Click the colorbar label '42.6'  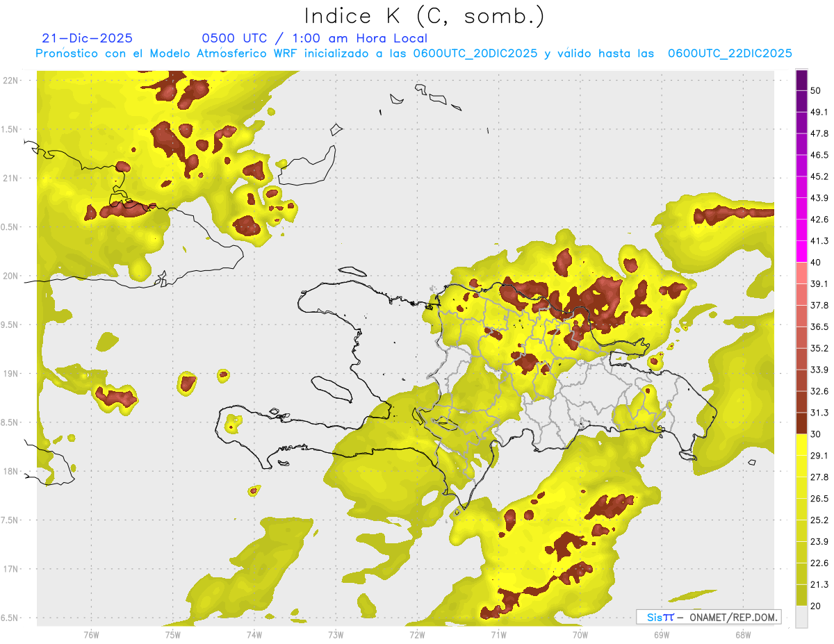819,220
